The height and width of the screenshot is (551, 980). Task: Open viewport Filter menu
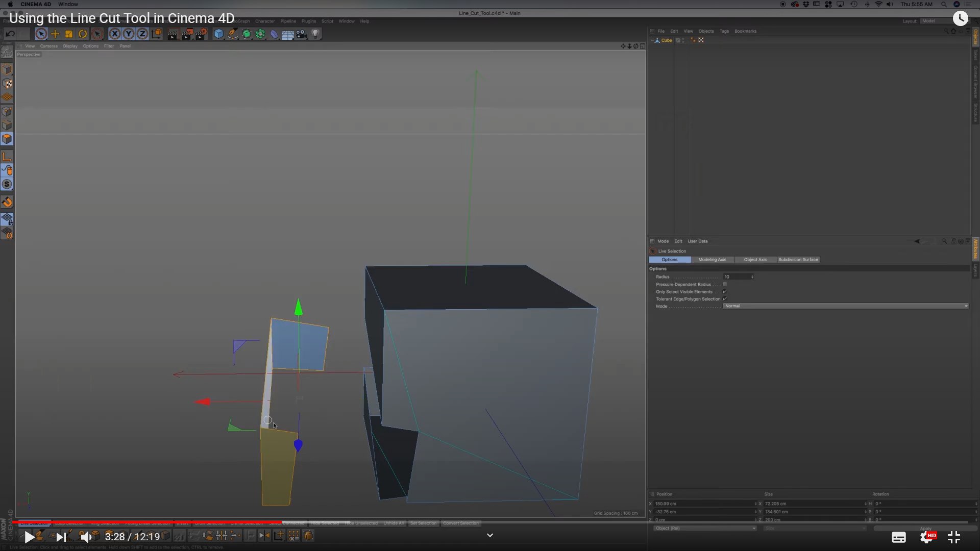(109, 46)
